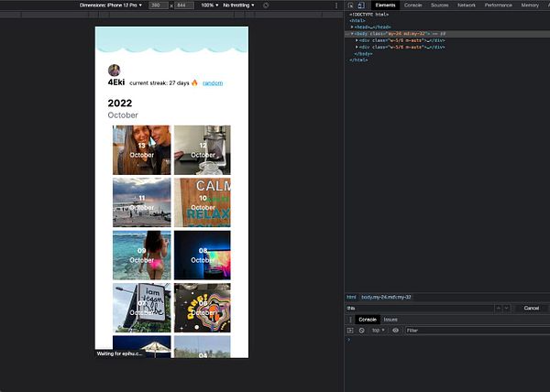Click the 4Eki username text
The width and height of the screenshot is (550, 392).
[x=116, y=82]
